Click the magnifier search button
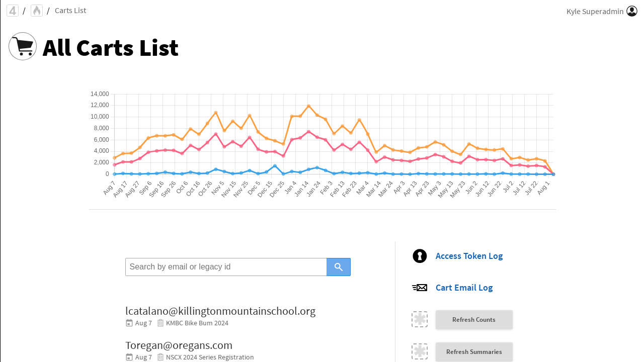The height and width of the screenshot is (362, 644). (339, 267)
